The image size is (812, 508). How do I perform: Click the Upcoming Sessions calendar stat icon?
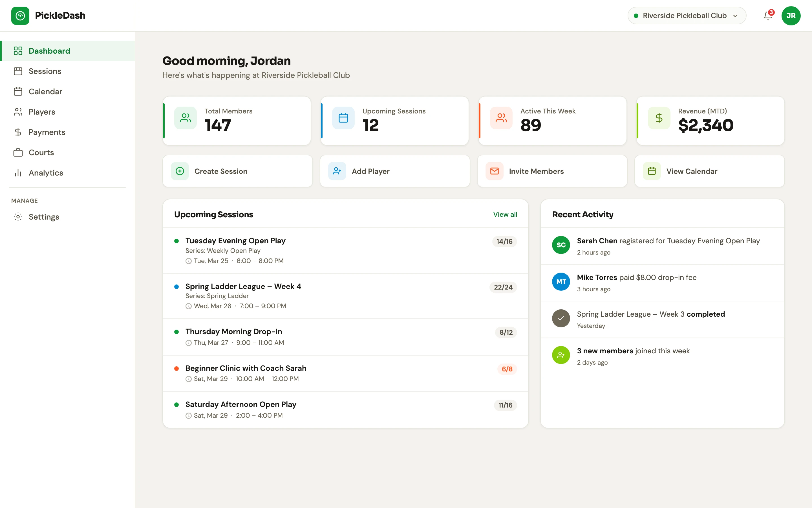343,118
